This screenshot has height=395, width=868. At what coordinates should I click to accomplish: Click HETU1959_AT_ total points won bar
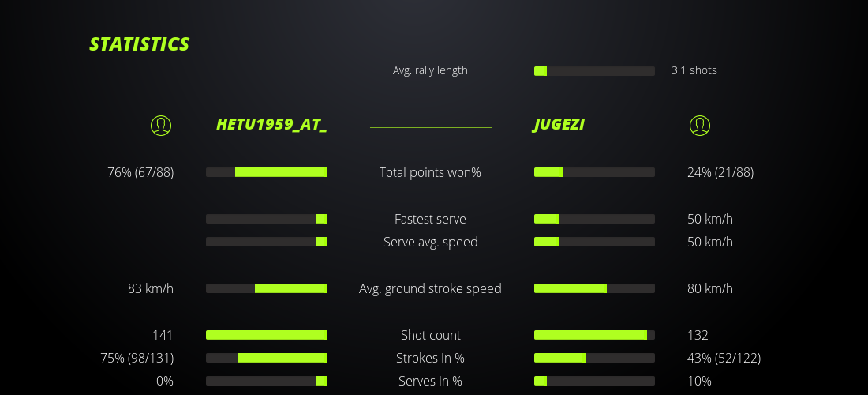click(x=267, y=172)
